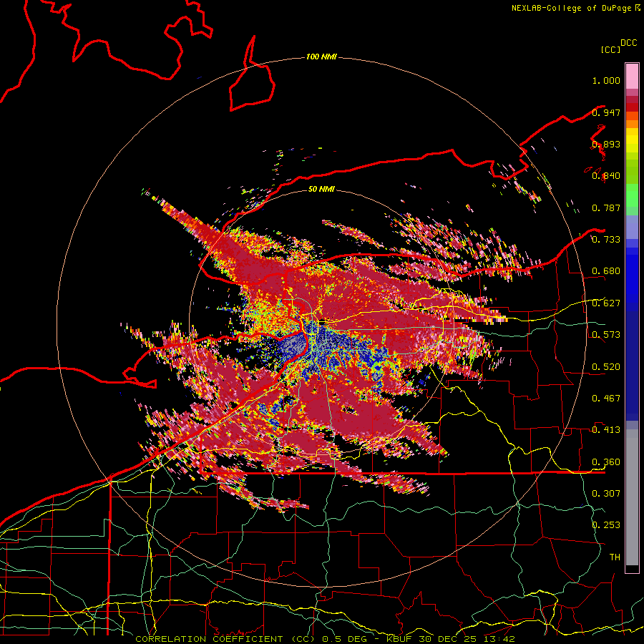Click the Correlation Coefficient caption at the bottom
This screenshot has width=644, height=644.
tap(325, 639)
